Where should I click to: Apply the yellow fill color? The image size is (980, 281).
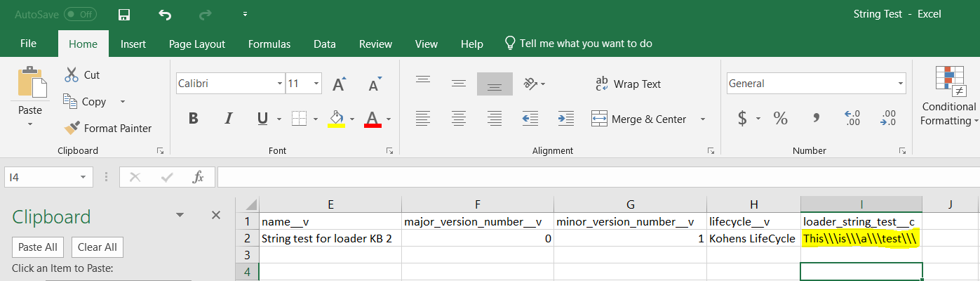point(336,118)
